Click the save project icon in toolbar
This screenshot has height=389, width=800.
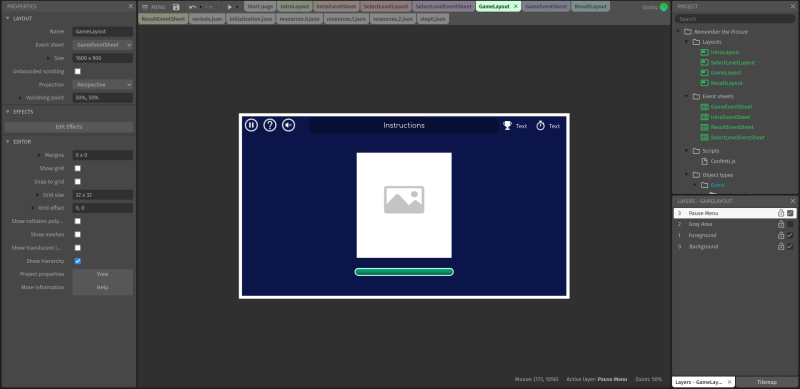(x=176, y=7)
